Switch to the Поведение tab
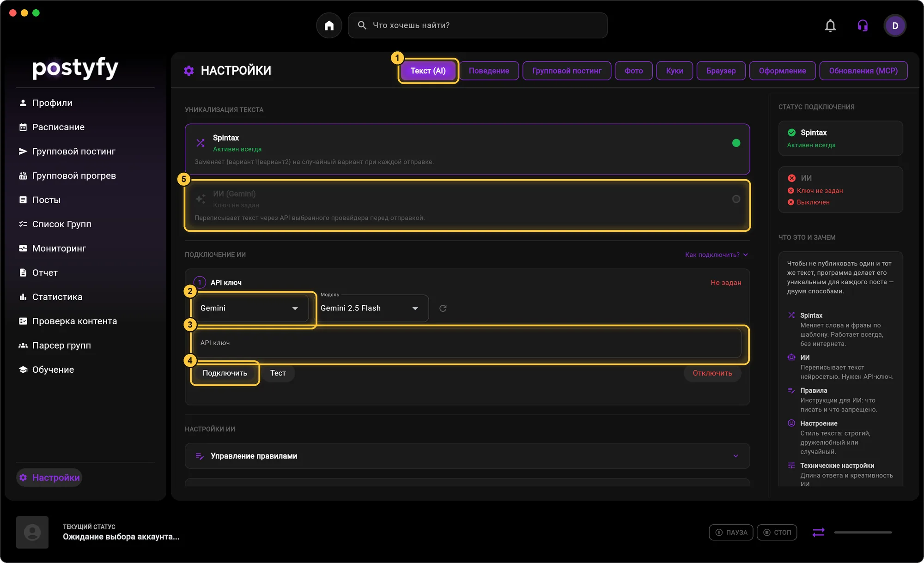924x563 pixels. point(489,71)
